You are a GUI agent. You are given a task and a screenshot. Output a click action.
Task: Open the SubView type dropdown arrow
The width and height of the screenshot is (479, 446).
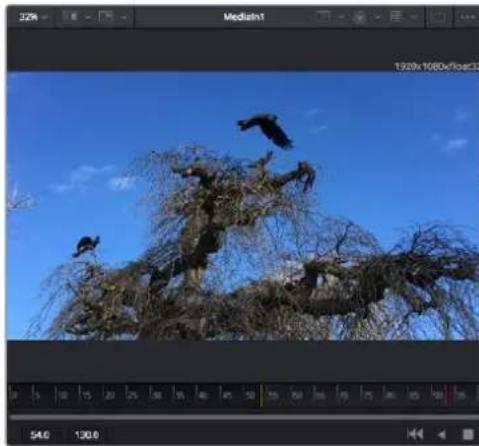click(x=123, y=17)
